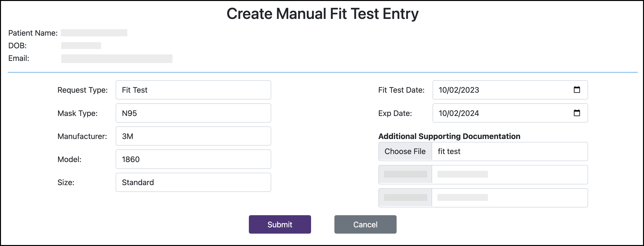Click Choose File for supporting documentation

[x=405, y=151]
